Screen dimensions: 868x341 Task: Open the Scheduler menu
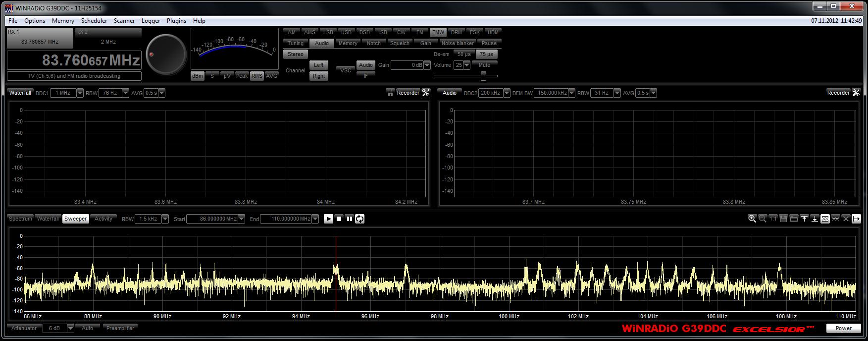coord(94,21)
